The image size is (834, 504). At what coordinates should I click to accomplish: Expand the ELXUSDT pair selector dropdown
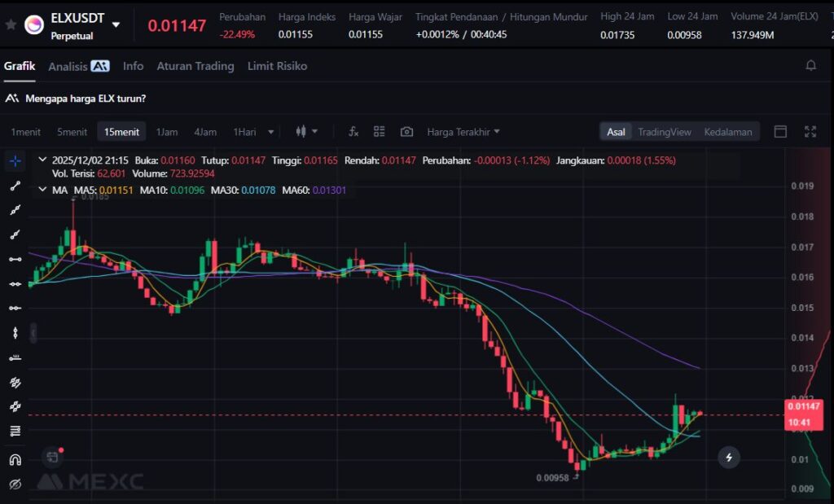(x=116, y=24)
